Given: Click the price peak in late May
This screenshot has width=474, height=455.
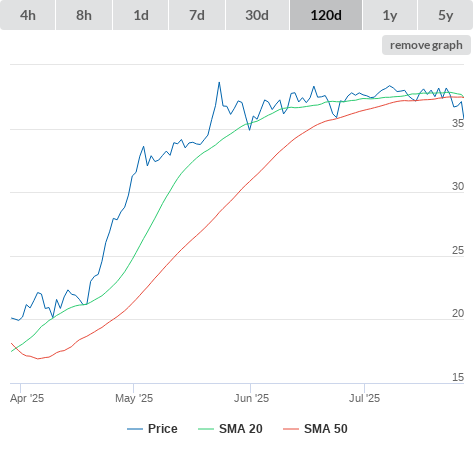Looking at the screenshot, I should [x=219, y=82].
